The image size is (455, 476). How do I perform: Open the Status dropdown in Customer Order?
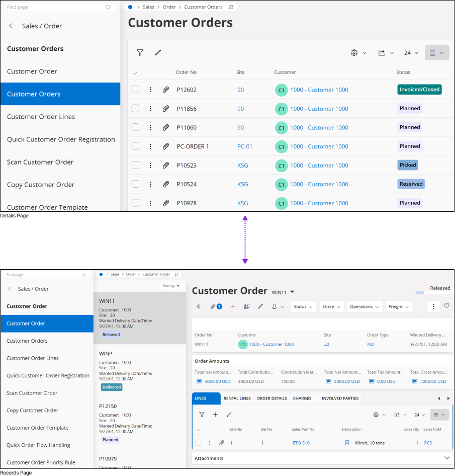click(x=303, y=306)
